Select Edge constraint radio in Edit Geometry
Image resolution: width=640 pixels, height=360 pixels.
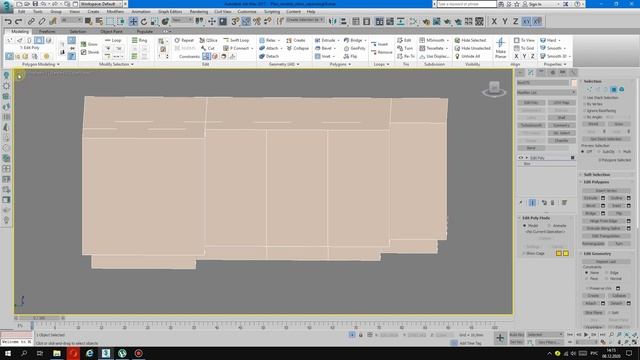pos(607,272)
